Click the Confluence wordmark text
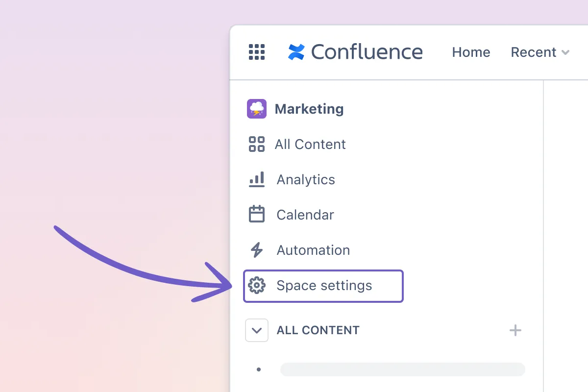588x392 pixels. [x=367, y=52]
